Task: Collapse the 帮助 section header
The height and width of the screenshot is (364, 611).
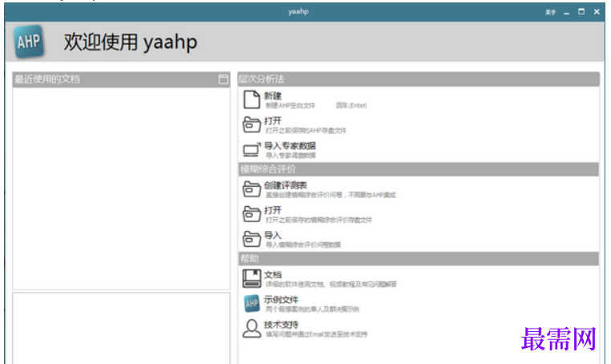Action: pos(419,258)
